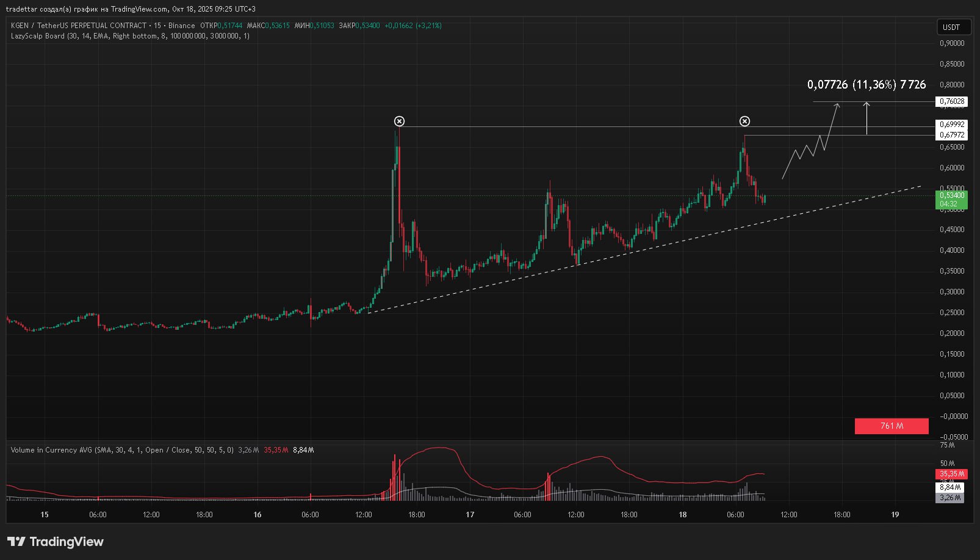This screenshot has width=980, height=560.
Task: Click the red 761 M box
Action: click(892, 426)
